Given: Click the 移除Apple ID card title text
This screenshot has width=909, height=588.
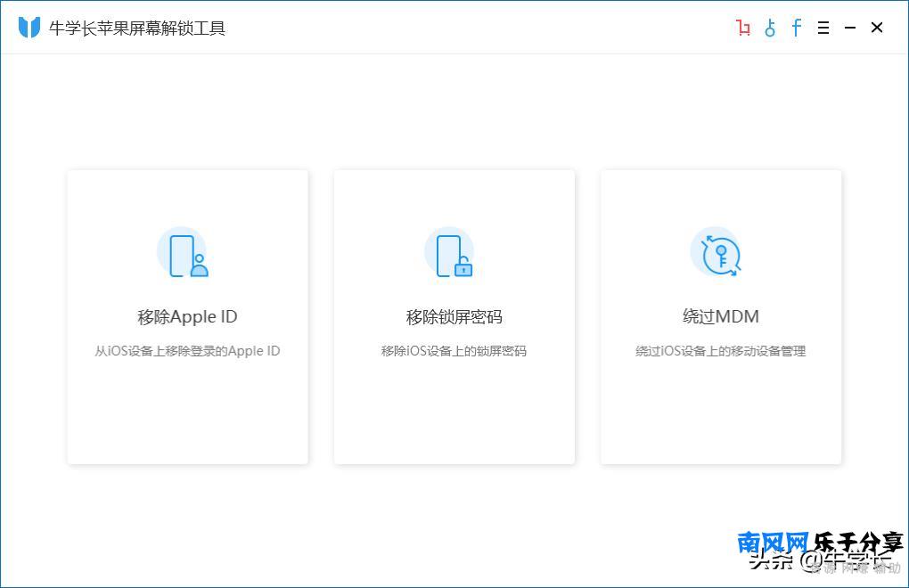Looking at the screenshot, I should click(186, 316).
